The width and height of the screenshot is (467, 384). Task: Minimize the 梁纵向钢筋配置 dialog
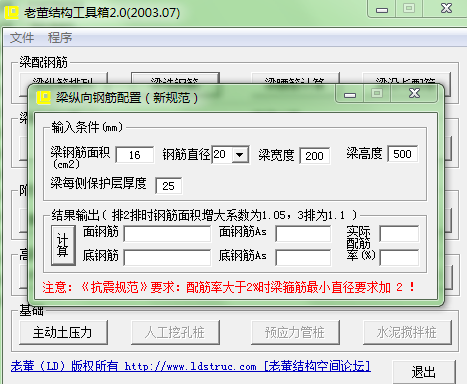[x=350, y=94]
